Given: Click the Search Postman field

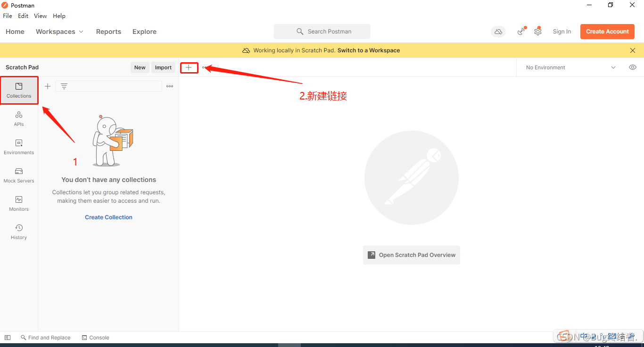Looking at the screenshot, I should click(322, 32).
